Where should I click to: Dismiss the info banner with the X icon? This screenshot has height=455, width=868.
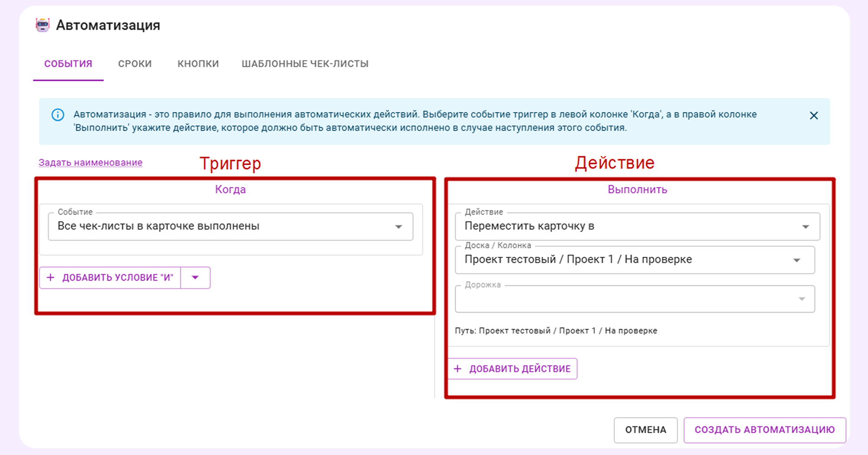[x=813, y=115]
